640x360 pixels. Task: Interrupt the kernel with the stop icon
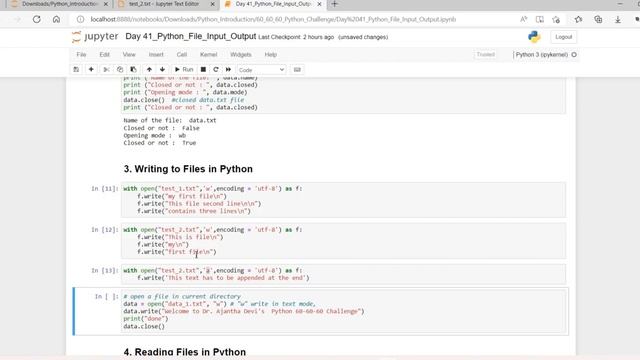[x=203, y=70]
